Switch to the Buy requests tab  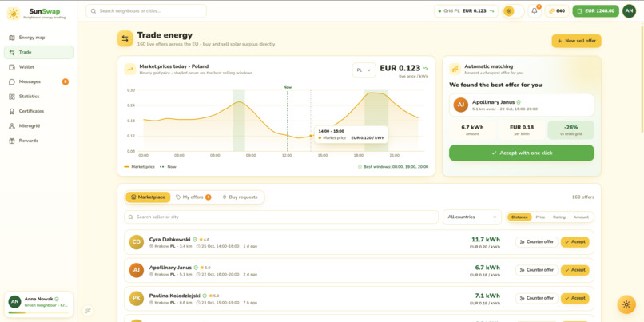pyautogui.click(x=240, y=197)
